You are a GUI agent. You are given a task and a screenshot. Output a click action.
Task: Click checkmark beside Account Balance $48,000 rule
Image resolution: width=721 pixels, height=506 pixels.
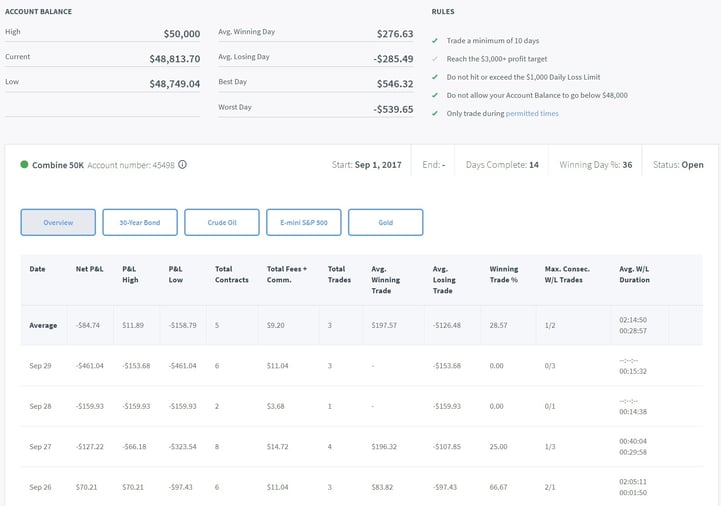434,95
